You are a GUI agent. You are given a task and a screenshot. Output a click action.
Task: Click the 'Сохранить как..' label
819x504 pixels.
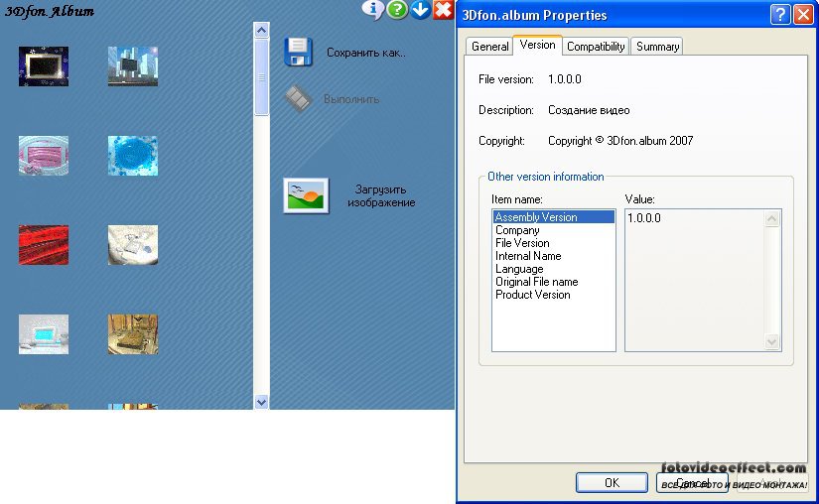[365, 53]
